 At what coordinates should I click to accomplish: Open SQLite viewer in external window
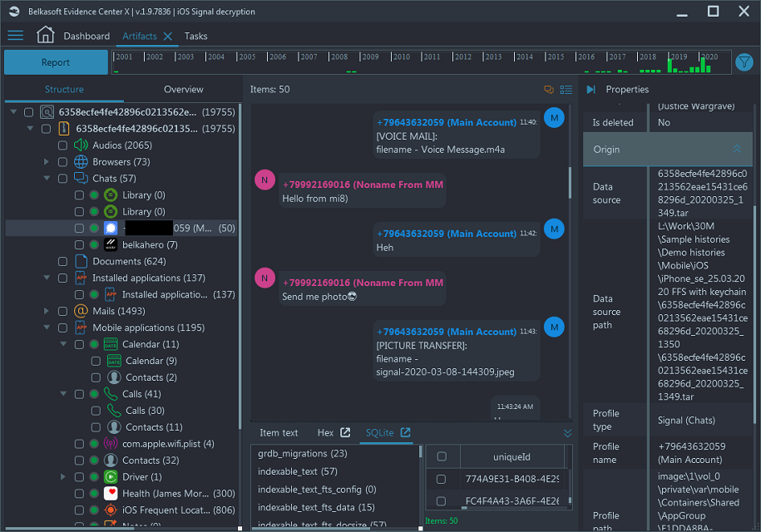[x=405, y=432]
